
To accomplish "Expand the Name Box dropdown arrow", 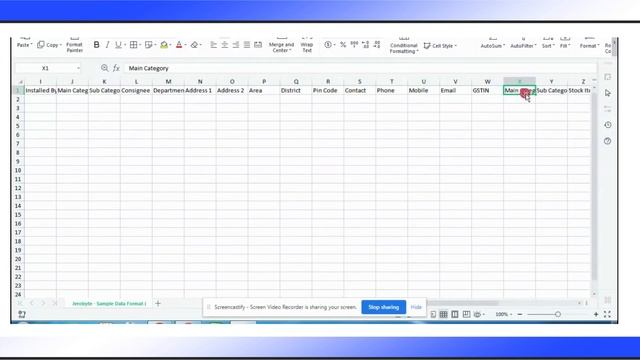I will (x=78, y=68).
